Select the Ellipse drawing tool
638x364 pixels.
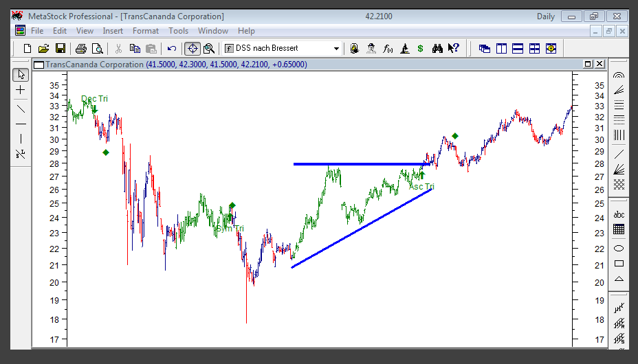[x=619, y=249]
